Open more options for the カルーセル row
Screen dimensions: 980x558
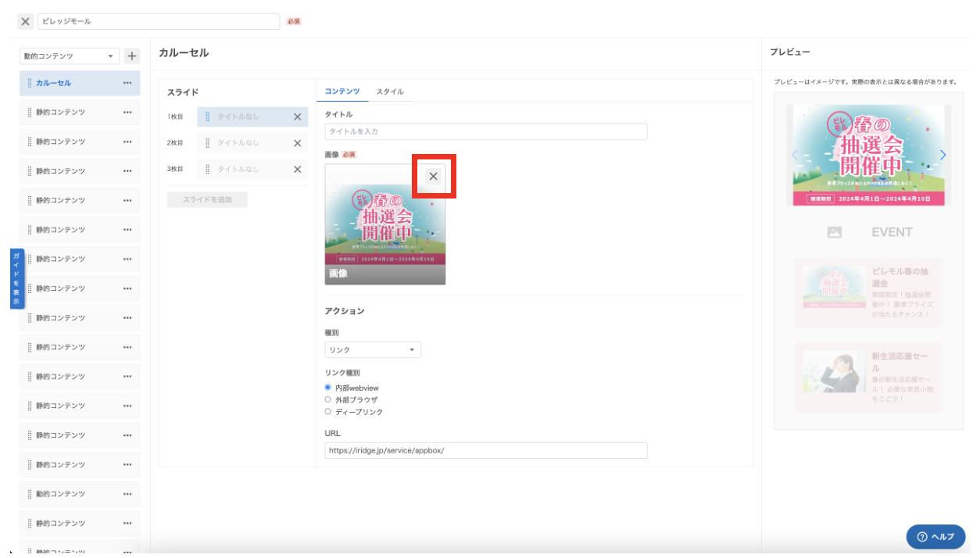point(127,83)
